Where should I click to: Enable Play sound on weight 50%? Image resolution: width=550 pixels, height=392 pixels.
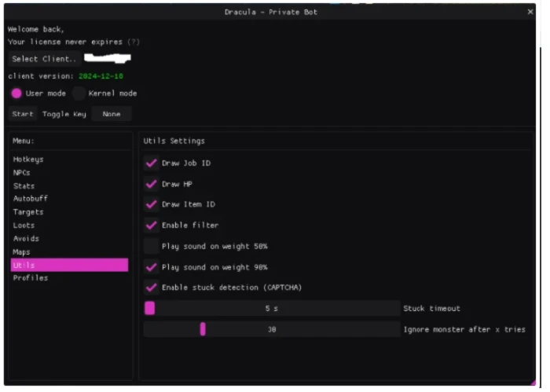click(x=152, y=246)
